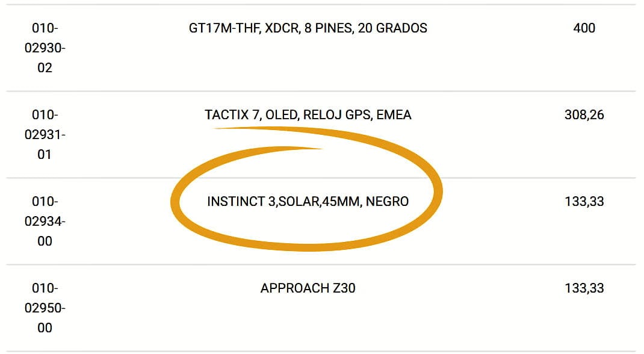Click product code 010-02934-00
This screenshot has width=644, height=354.
[45, 221]
